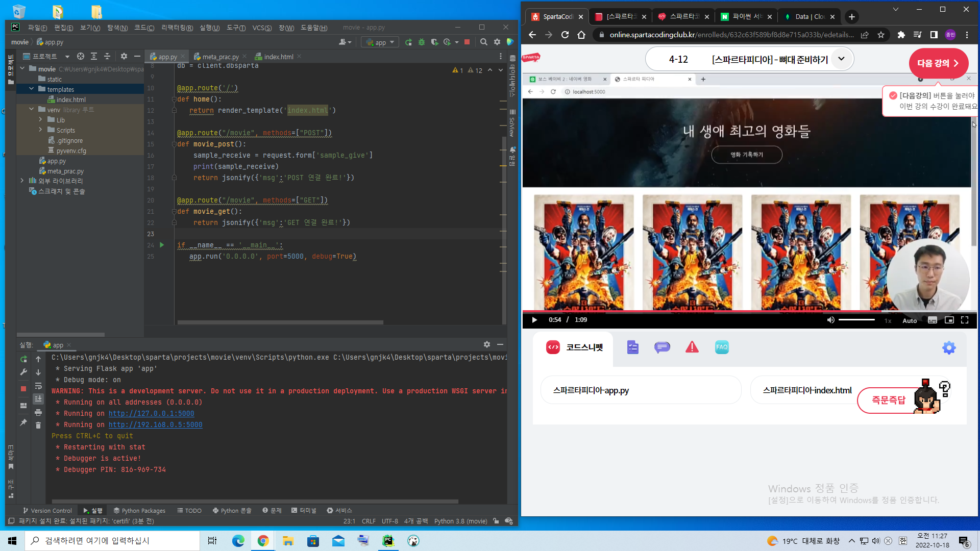
Task: Toggle soft-wrap in Run console
Action: (x=38, y=386)
